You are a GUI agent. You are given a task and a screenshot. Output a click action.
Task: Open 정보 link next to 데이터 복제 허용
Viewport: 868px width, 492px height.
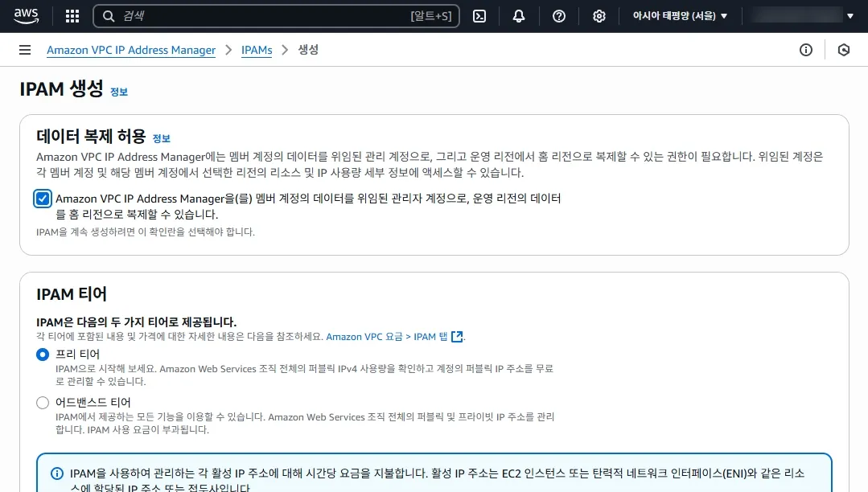pyautogui.click(x=161, y=138)
